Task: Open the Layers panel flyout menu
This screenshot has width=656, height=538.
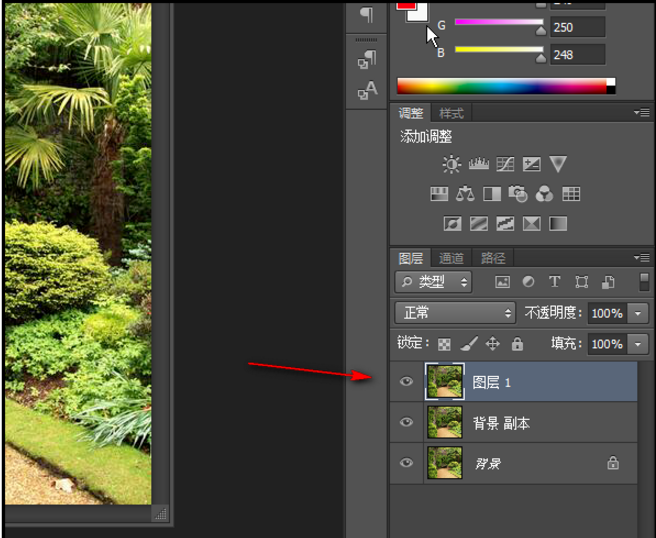Action: pos(641,258)
